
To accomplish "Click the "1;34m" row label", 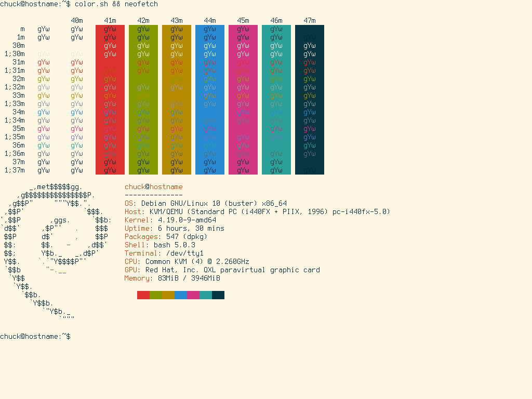I will [x=15, y=121].
